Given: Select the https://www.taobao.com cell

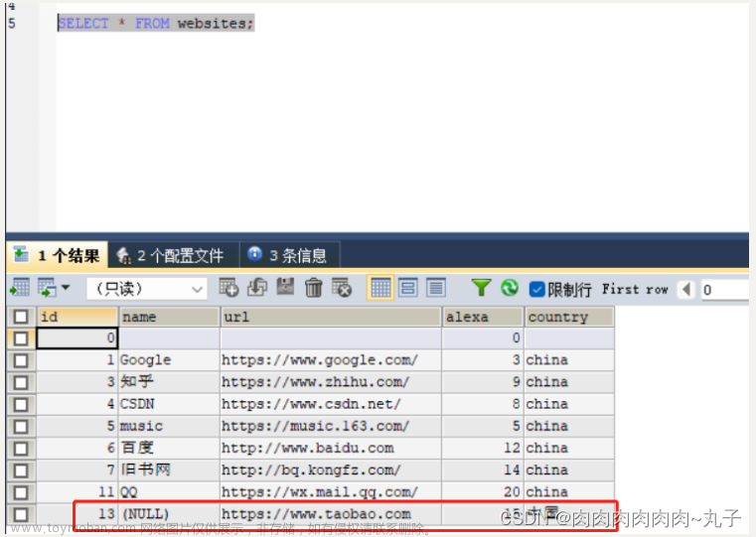Looking at the screenshot, I should (x=331, y=514).
